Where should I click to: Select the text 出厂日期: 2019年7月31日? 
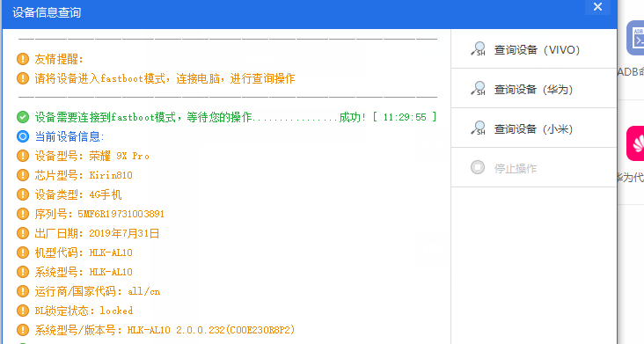point(97,233)
